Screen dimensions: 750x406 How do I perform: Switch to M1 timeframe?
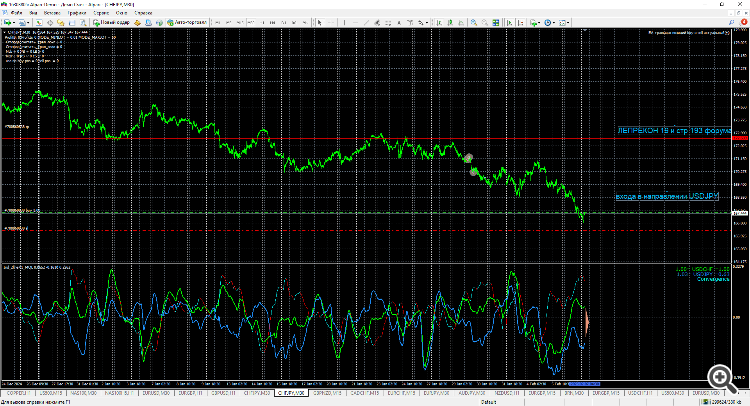coord(217,22)
